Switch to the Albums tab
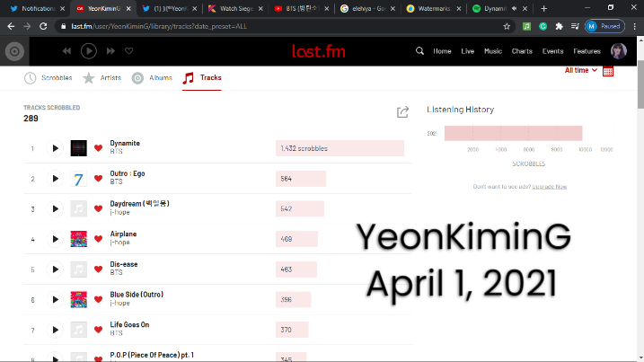Screen dimensions: 644x362 152,77
